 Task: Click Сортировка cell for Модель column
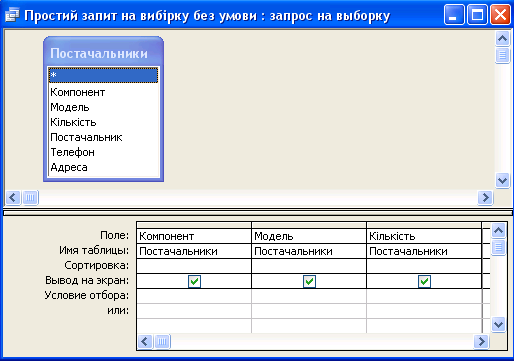point(309,266)
